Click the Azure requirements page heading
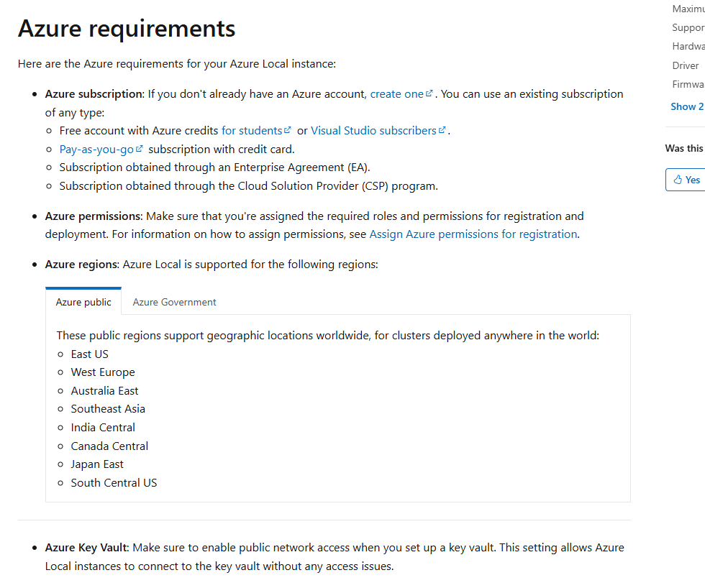Viewport: 705px width, 588px height. pyautogui.click(x=127, y=29)
